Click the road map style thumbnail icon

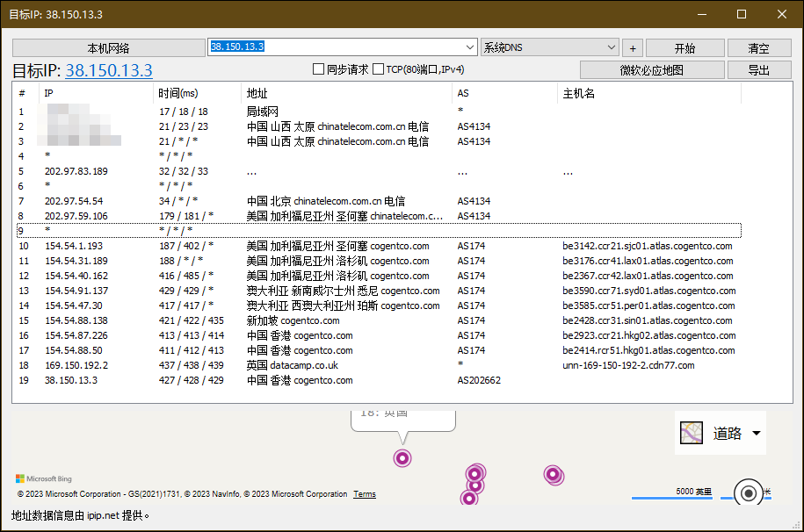(x=692, y=433)
